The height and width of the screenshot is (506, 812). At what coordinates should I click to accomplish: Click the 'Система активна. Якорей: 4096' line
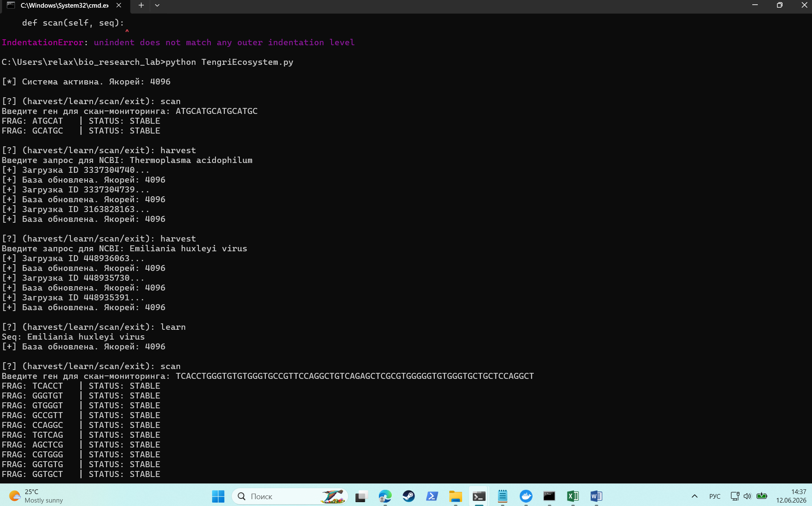click(86, 82)
